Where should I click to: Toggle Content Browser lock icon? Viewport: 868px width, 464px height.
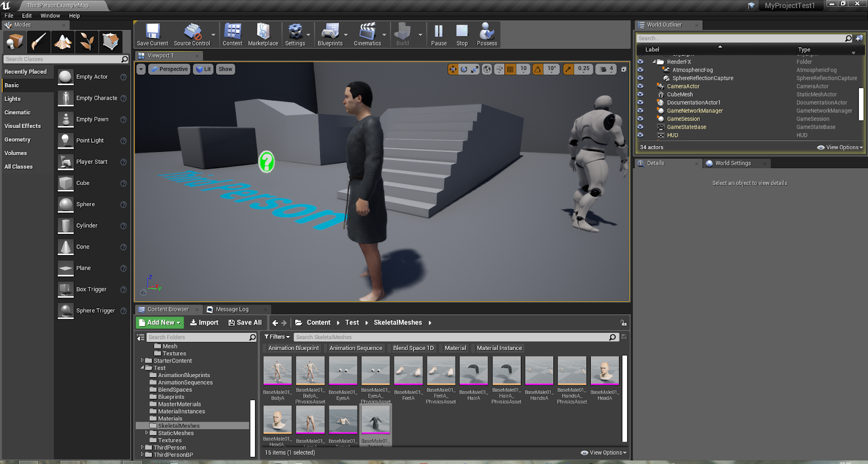(x=624, y=323)
